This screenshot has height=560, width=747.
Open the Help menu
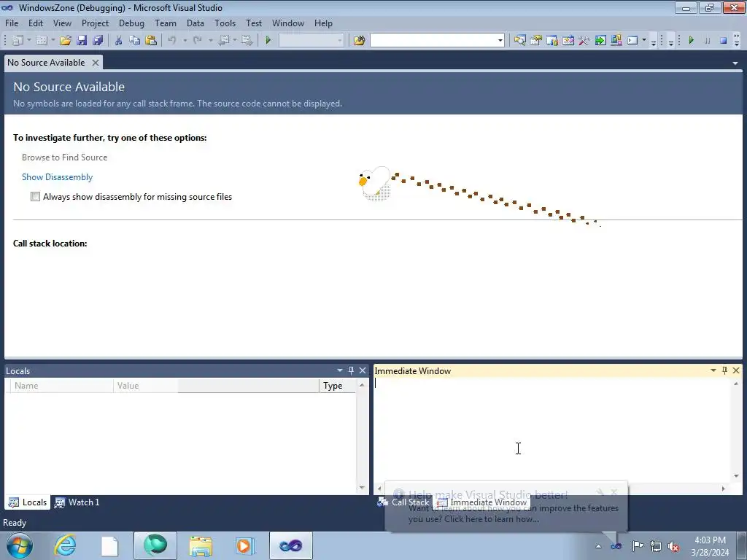click(323, 23)
